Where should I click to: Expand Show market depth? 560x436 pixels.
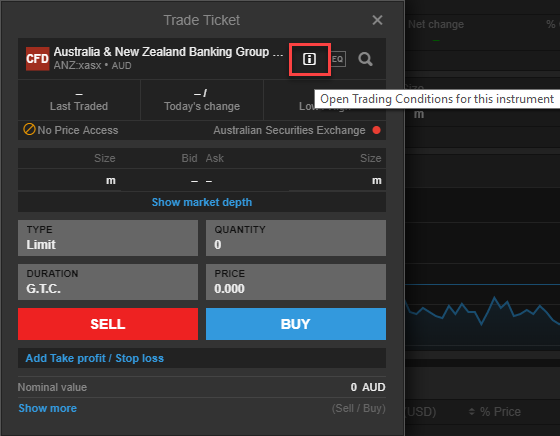(202, 202)
